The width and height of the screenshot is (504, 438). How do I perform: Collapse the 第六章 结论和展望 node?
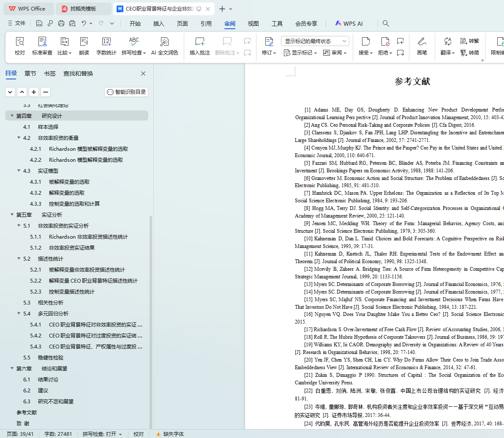click(12, 368)
